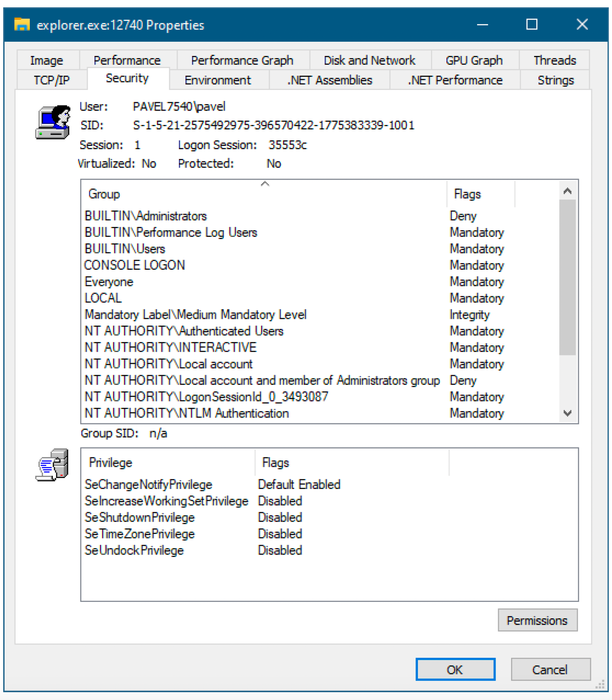Open the Threads tab

pyautogui.click(x=555, y=60)
